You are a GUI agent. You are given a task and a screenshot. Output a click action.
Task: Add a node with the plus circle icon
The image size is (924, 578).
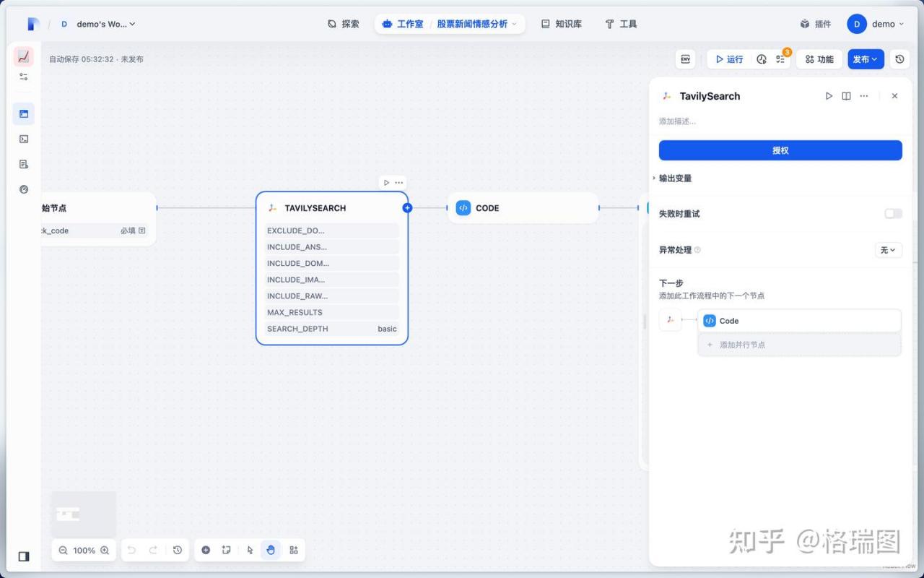tap(206, 551)
